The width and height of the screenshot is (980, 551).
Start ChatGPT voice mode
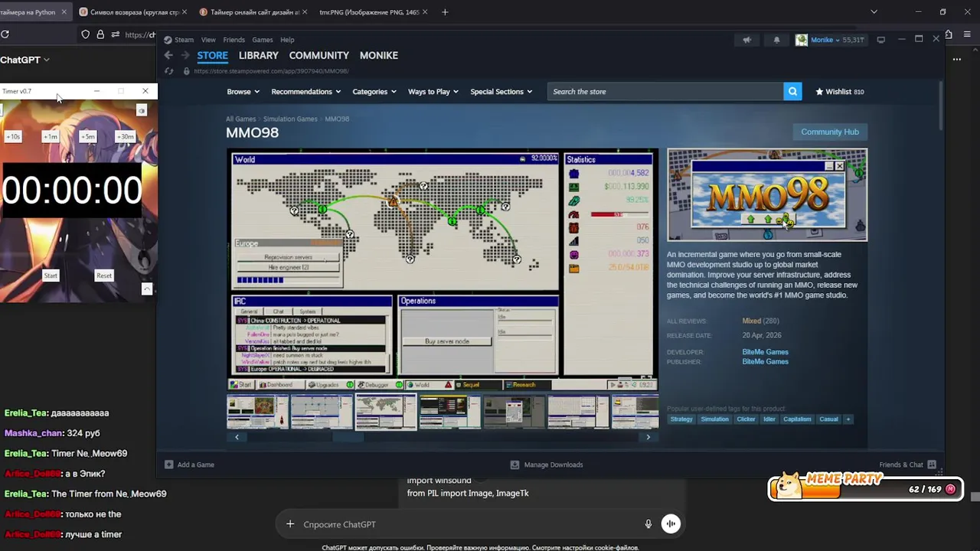(671, 523)
